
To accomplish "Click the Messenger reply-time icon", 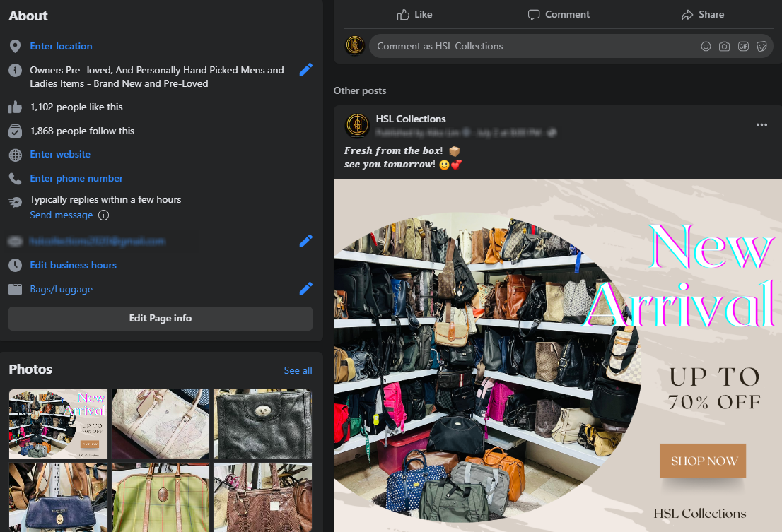I will tap(15, 202).
